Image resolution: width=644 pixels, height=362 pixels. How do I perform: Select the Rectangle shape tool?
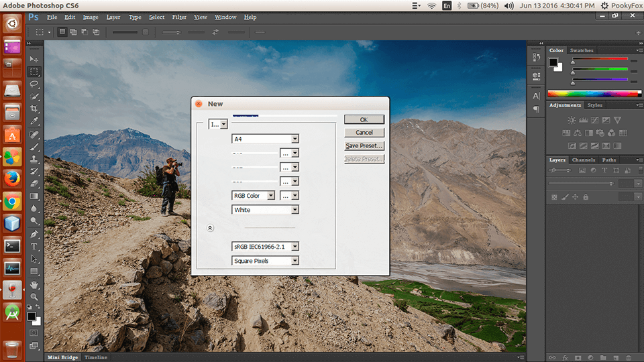point(34,271)
